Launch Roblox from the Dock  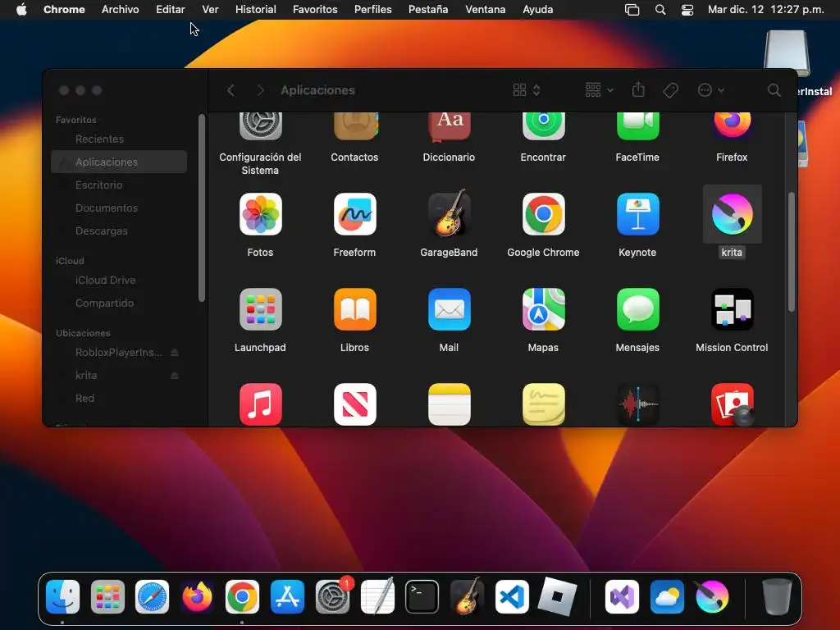pyautogui.click(x=557, y=596)
